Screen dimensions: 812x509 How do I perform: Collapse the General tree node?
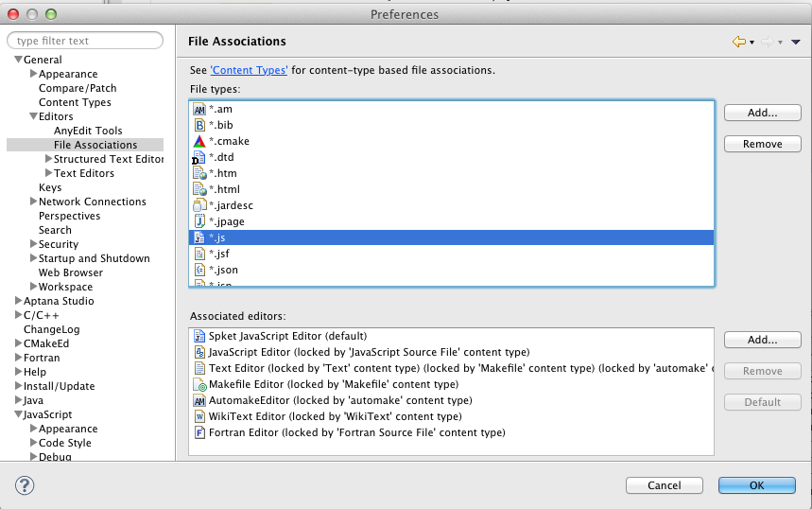tap(19, 60)
